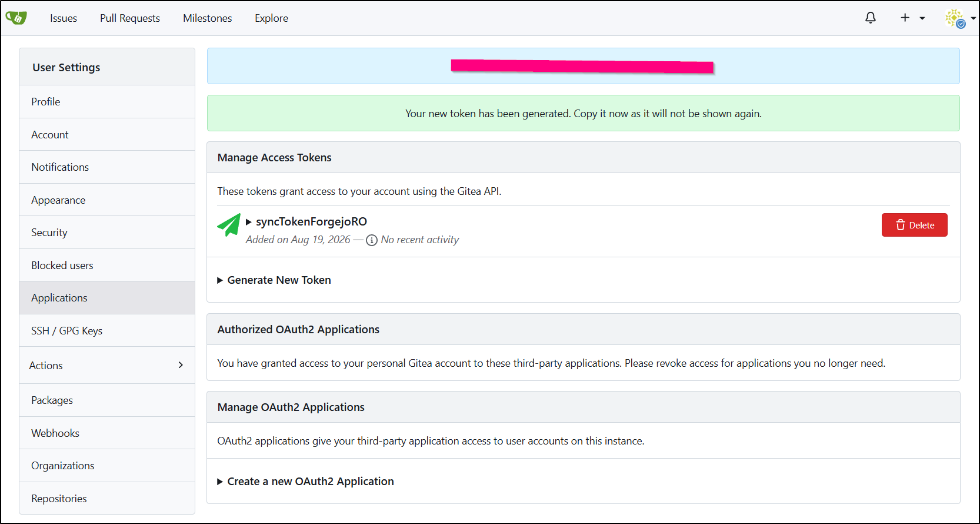980x524 pixels.
Task: Open Blocked users settings
Action: click(x=107, y=266)
